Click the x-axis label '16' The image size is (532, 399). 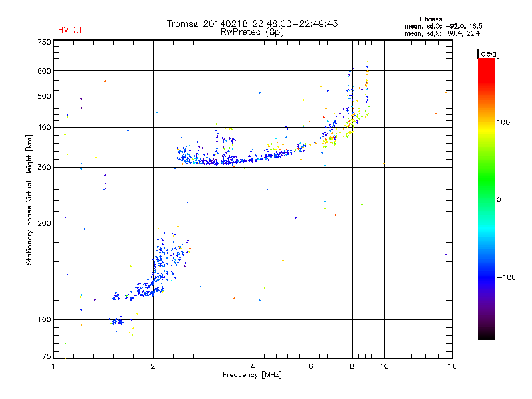tap(452, 366)
